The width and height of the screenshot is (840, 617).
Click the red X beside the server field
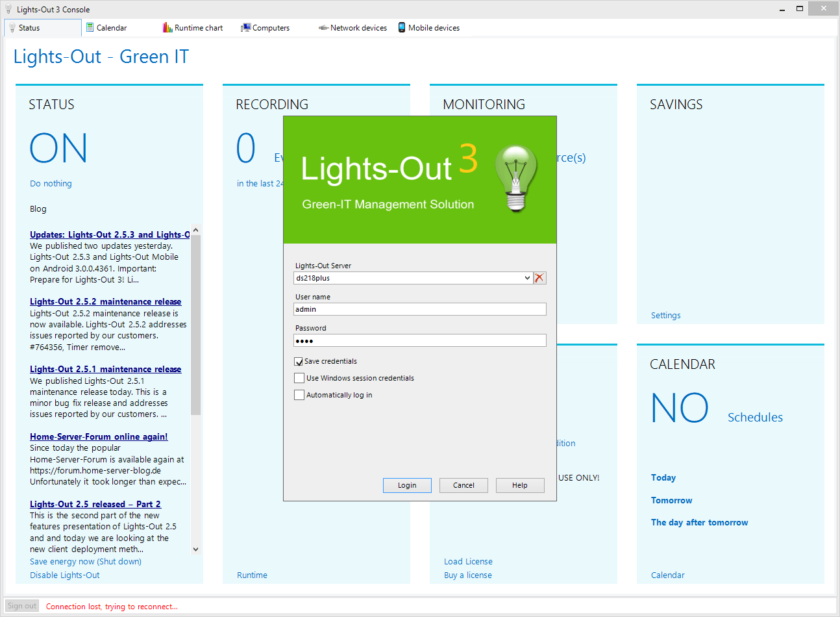(539, 278)
